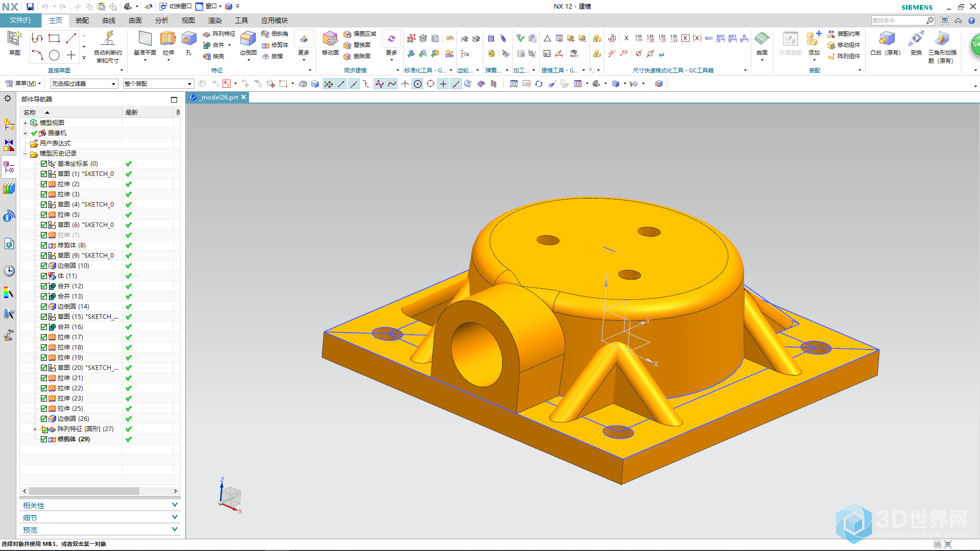Uncheck 修剪体 (8) feature checkbox
The height and width of the screenshot is (551, 980).
(44, 245)
